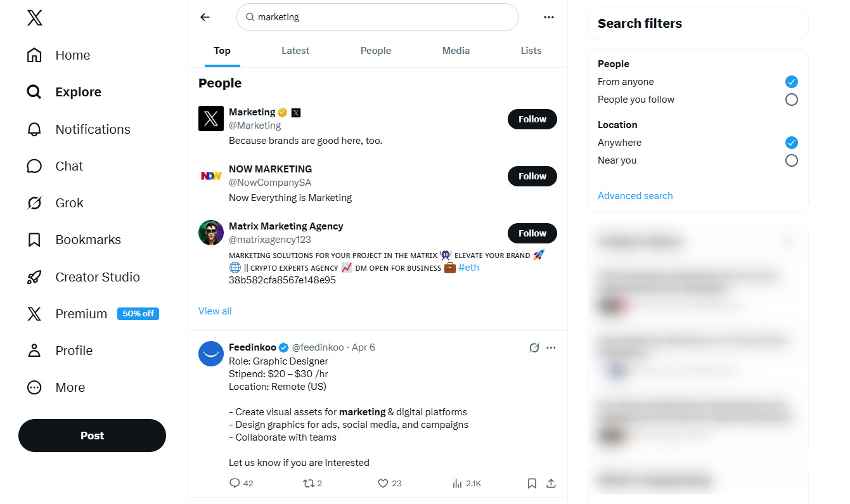Screen dimensions: 850x504
Task: Open more options on Feedinkoo's tweet
Action: pyautogui.click(x=551, y=347)
